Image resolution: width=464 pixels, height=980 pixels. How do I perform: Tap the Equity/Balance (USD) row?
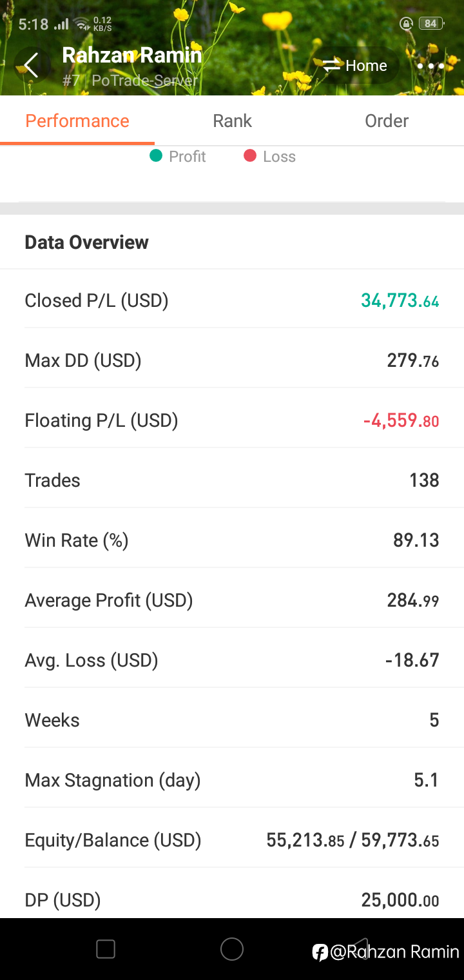click(x=232, y=840)
